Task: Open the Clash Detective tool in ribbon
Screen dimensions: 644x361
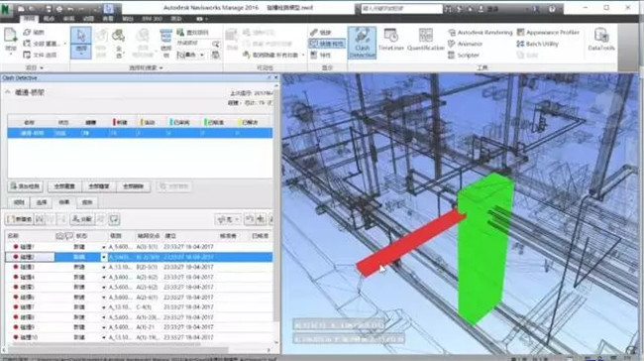Action: (362, 43)
